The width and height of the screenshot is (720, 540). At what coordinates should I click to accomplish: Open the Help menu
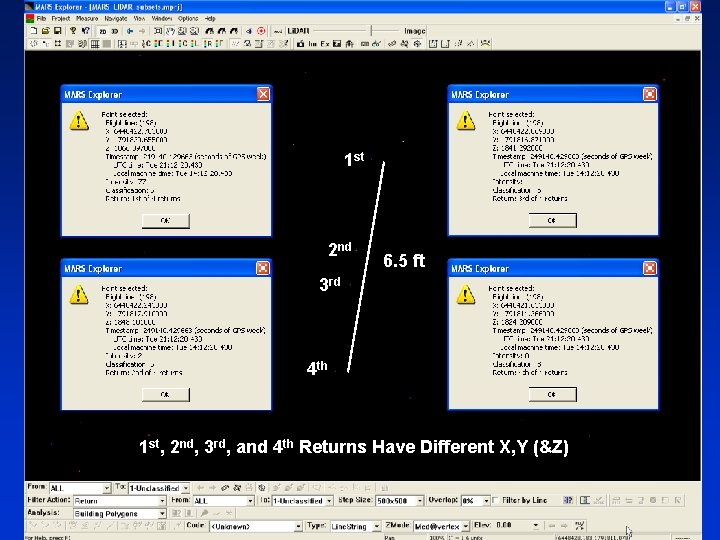pos(210,19)
